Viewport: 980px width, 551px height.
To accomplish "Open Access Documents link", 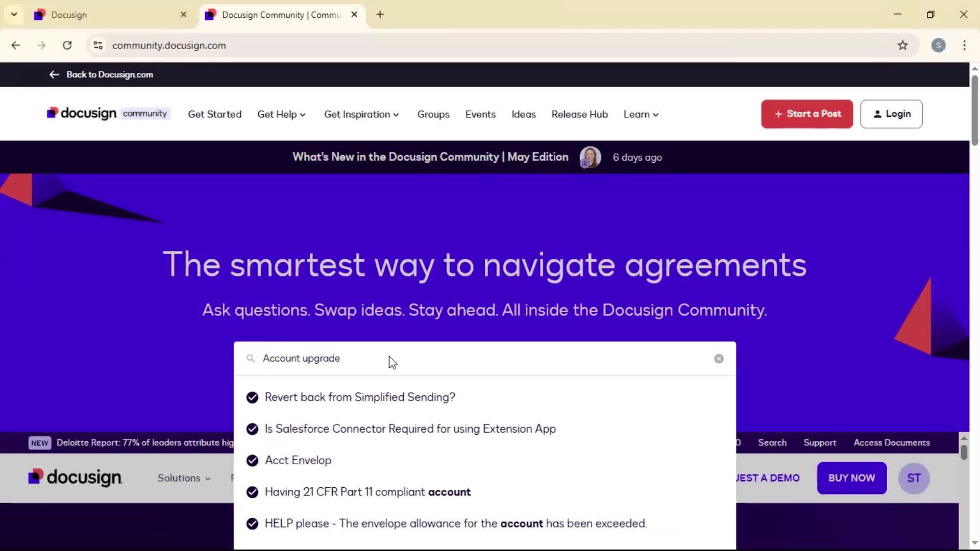I will (x=892, y=443).
